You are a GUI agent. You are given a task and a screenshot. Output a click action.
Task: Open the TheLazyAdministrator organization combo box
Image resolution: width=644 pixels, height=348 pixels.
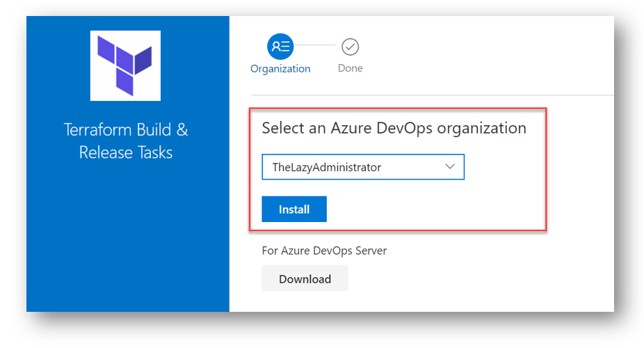pyautogui.click(x=363, y=167)
